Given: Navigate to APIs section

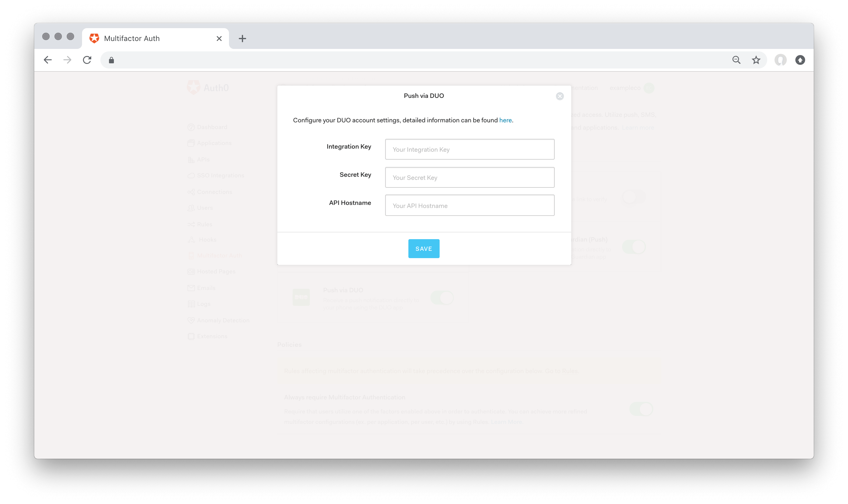Looking at the screenshot, I should coord(204,159).
